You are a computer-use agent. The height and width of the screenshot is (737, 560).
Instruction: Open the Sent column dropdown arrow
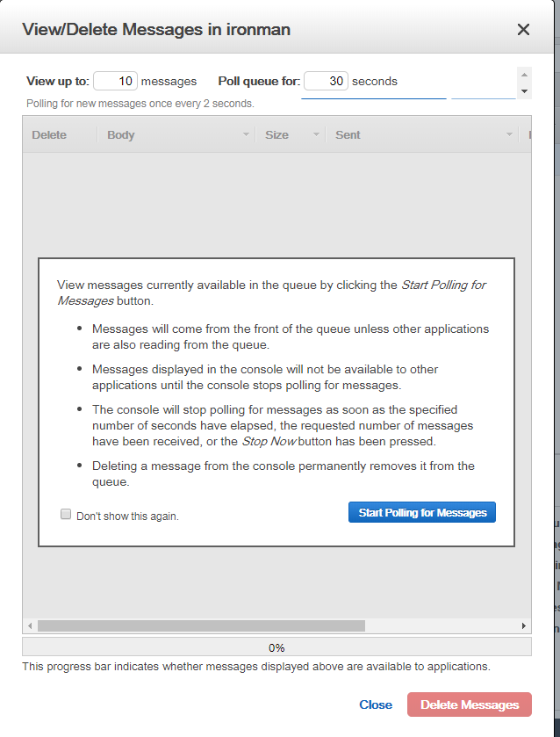[x=509, y=135]
